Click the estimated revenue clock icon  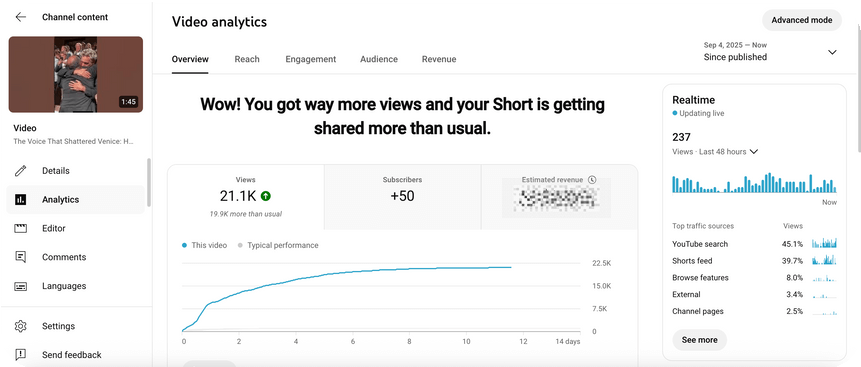coord(591,180)
